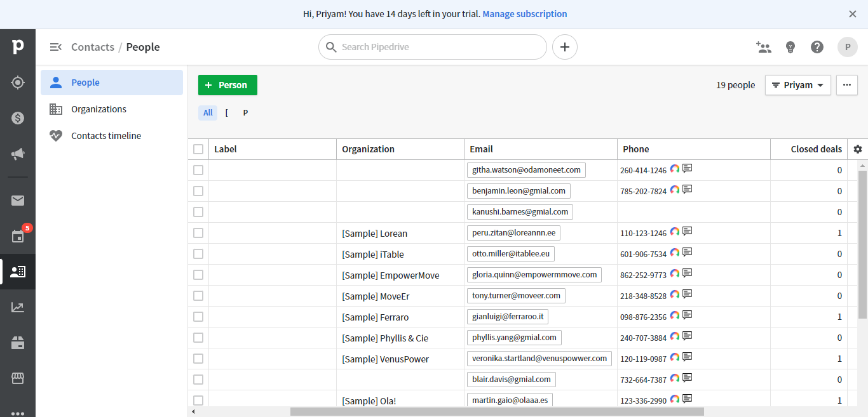Open the more actions ellipsis button

(x=847, y=85)
